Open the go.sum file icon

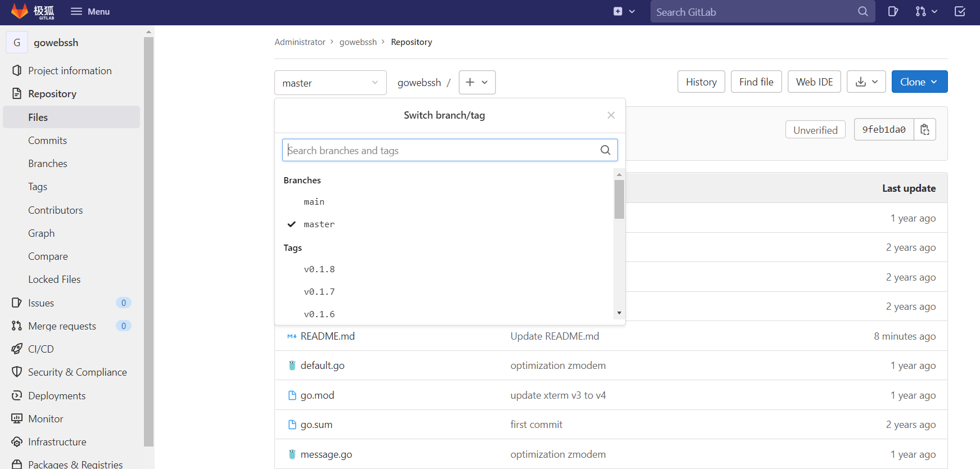pyautogui.click(x=292, y=425)
